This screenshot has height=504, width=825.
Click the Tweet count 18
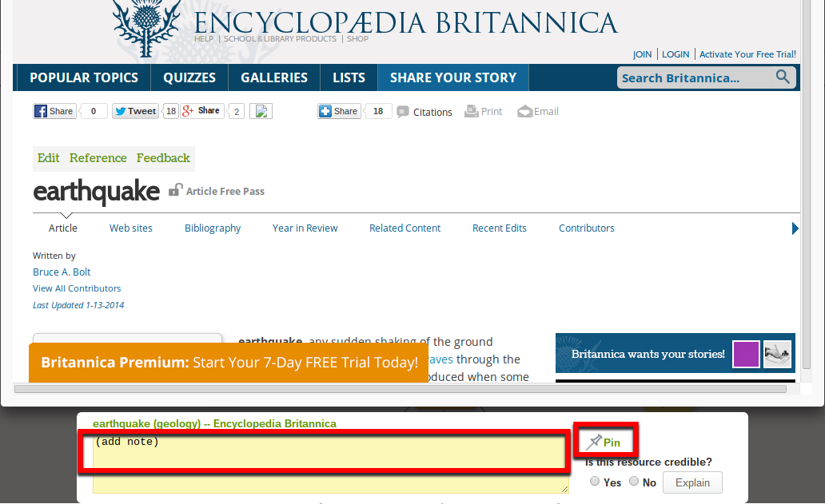[x=171, y=111]
